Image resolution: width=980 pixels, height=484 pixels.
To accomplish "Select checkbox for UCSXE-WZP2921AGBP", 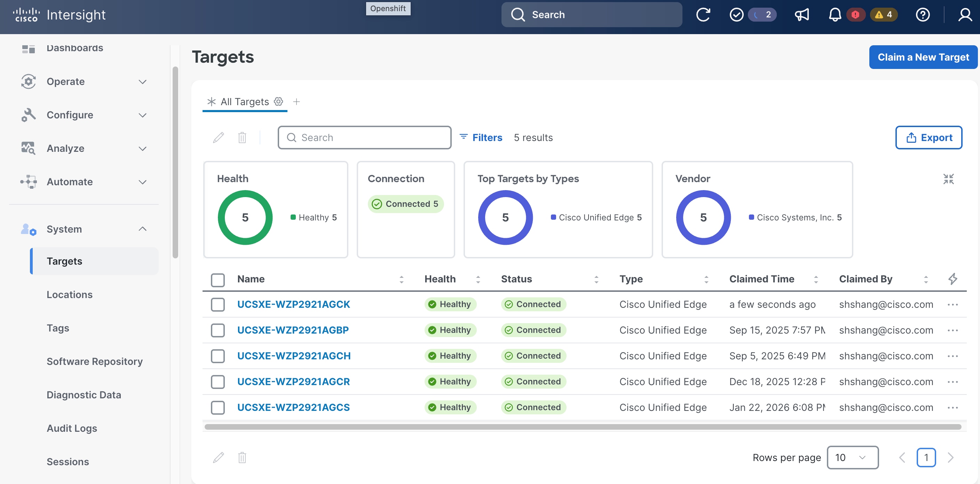I will point(218,330).
